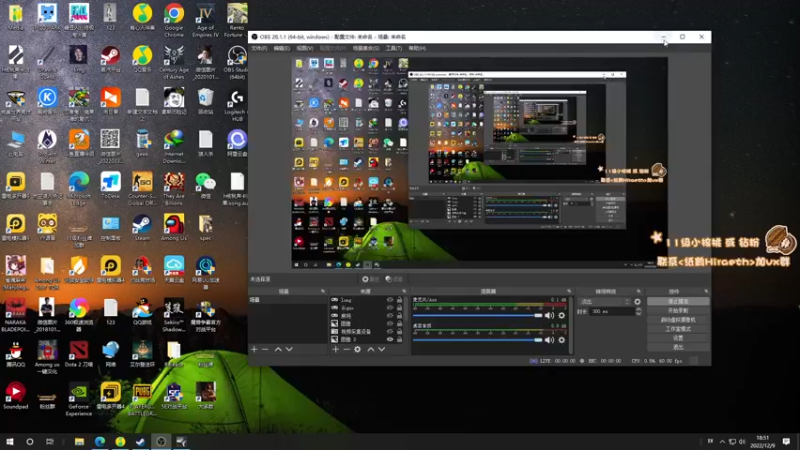This screenshot has width=800, height=450.
Task: Launch the OBS Studio (64bit) desktop shortcut
Action: [x=236, y=62]
